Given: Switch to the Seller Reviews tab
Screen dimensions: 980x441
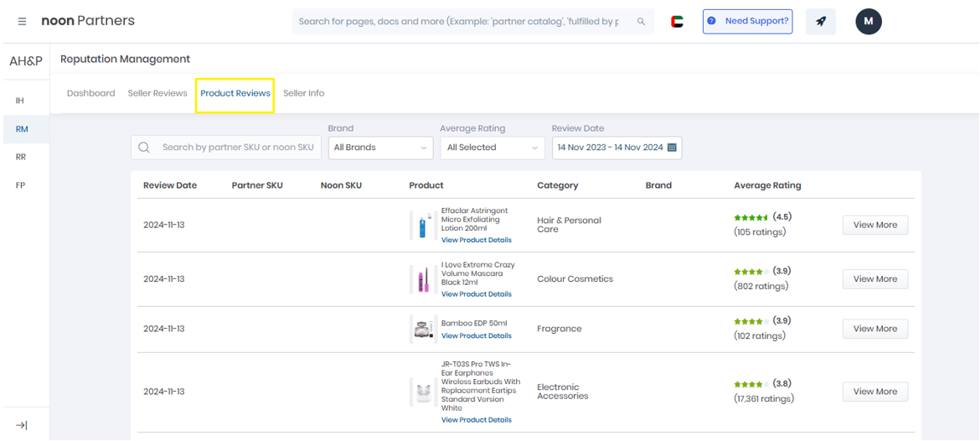Looking at the screenshot, I should (x=157, y=93).
